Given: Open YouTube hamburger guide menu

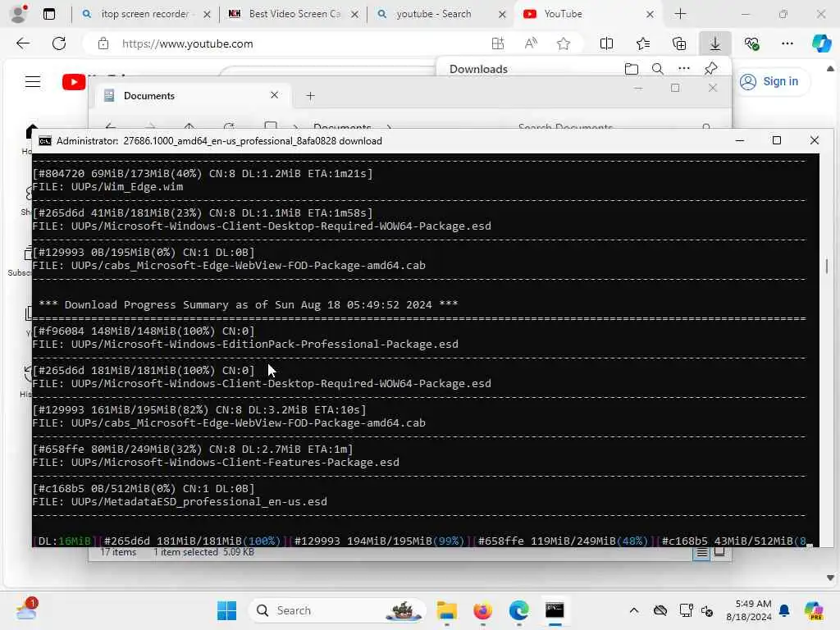Looking at the screenshot, I should coord(33,81).
